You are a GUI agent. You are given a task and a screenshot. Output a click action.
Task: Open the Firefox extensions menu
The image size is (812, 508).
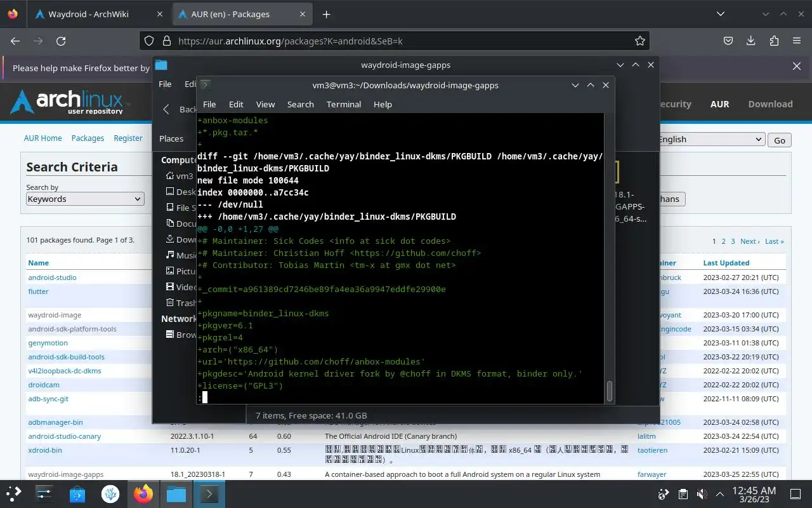pyautogui.click(x=774, y=41)
